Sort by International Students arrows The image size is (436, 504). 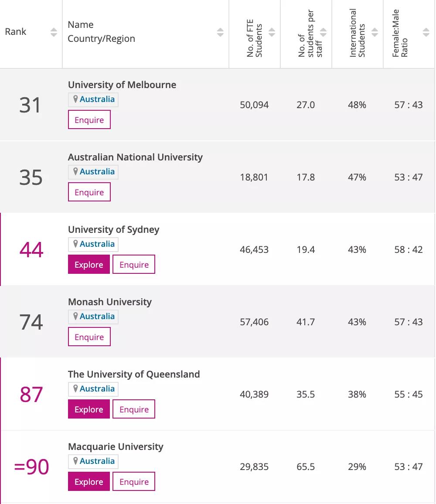[375, 32]
